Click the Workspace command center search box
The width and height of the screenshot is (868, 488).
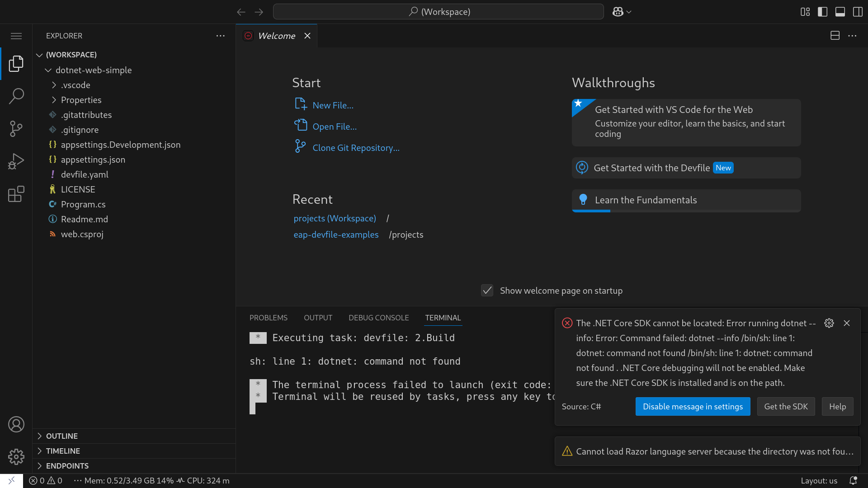click(x=438, y=12)
